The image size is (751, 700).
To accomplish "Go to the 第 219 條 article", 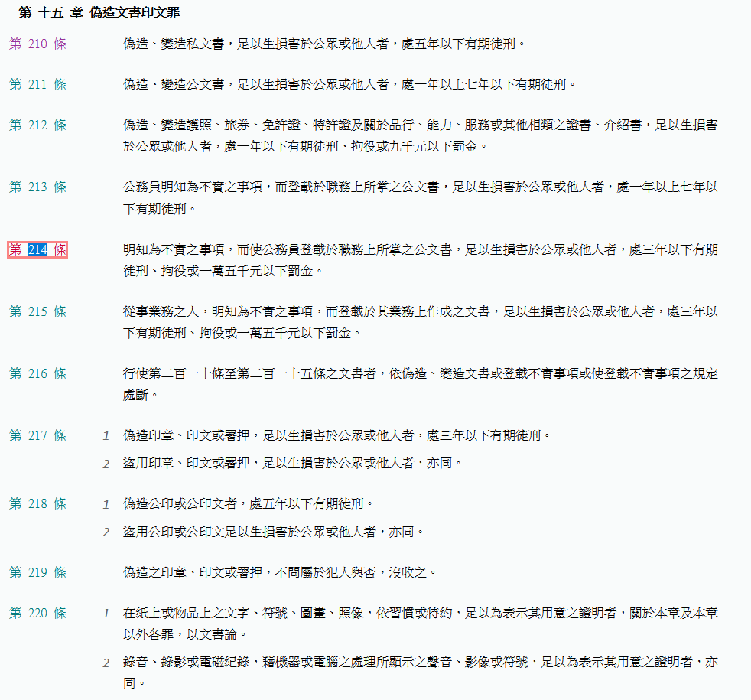I will pyautogui.click(x=37, y=572).
